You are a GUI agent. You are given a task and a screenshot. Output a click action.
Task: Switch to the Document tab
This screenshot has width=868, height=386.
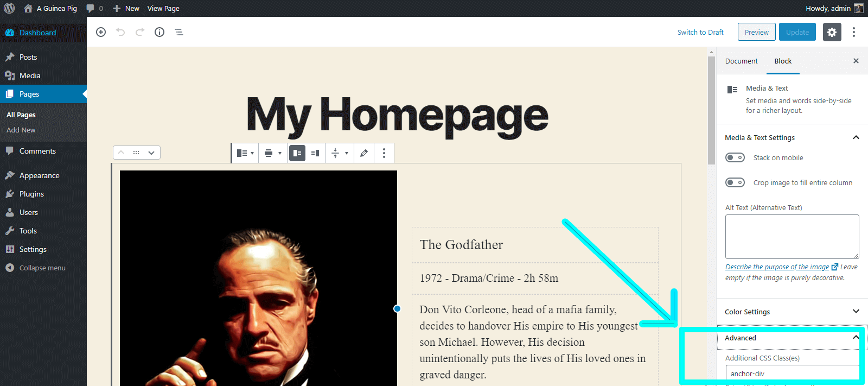tap(741, 61)
